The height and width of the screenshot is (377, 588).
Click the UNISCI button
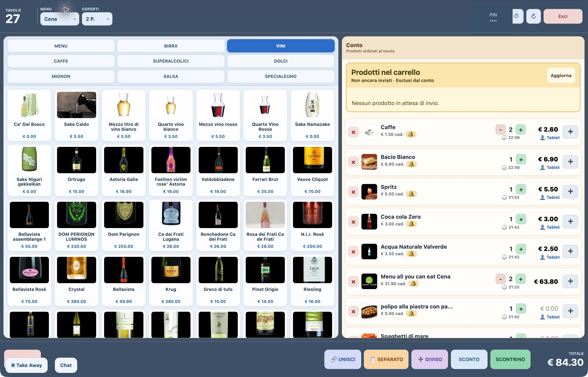(x=342, y=359)
